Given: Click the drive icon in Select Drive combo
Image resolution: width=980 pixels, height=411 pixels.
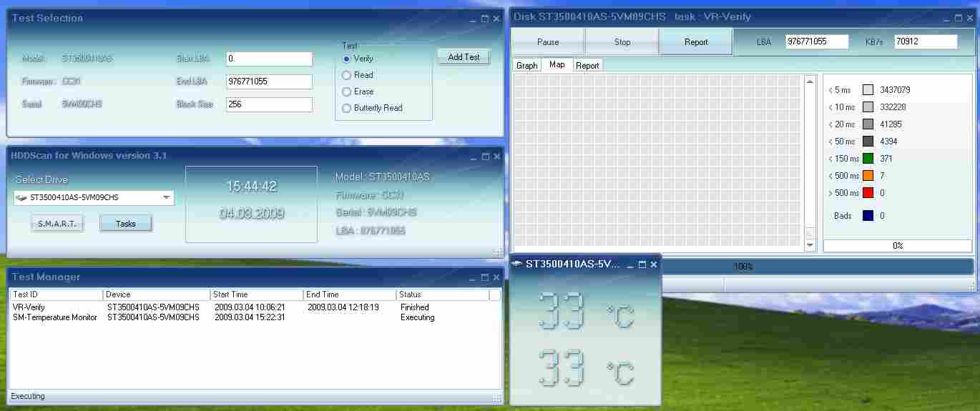Looking at the screenshot, I should [22, 197].
